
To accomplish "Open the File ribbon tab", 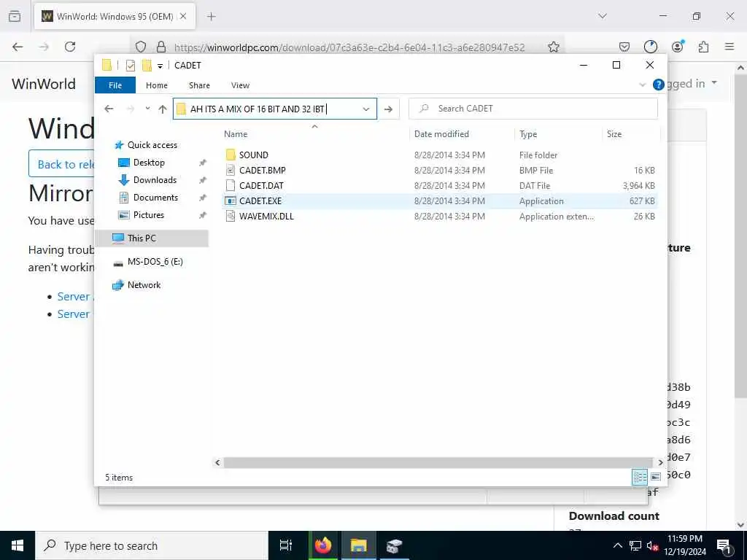I will tap(115, 85).
